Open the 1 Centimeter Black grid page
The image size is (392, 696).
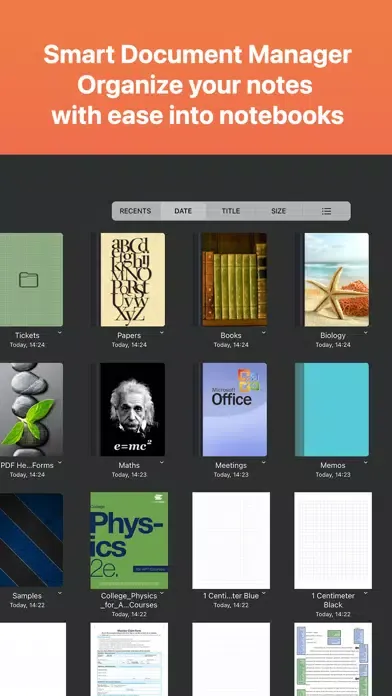pyautogui.click(x=333, y=540)
